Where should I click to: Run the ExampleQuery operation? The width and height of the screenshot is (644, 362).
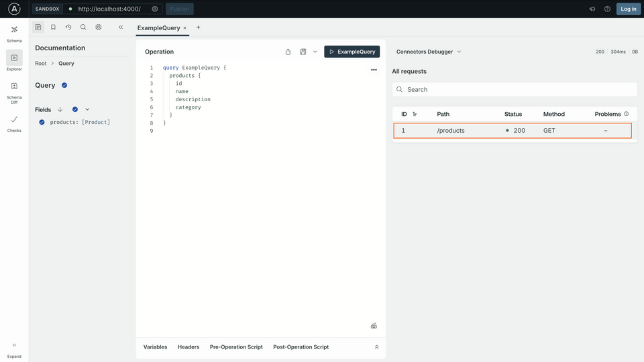click(352, 52)
